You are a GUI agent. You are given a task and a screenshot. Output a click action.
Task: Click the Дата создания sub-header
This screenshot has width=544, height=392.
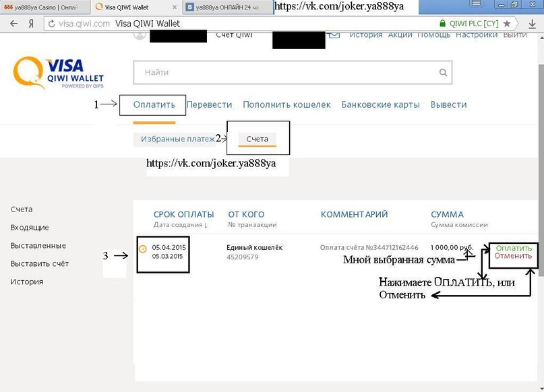[x=178, y=224]
